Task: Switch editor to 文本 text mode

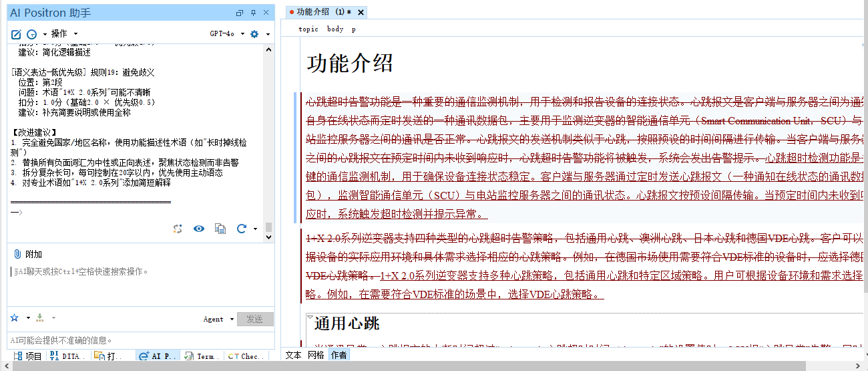Action: pyautogui.click(x=293, y=355)
